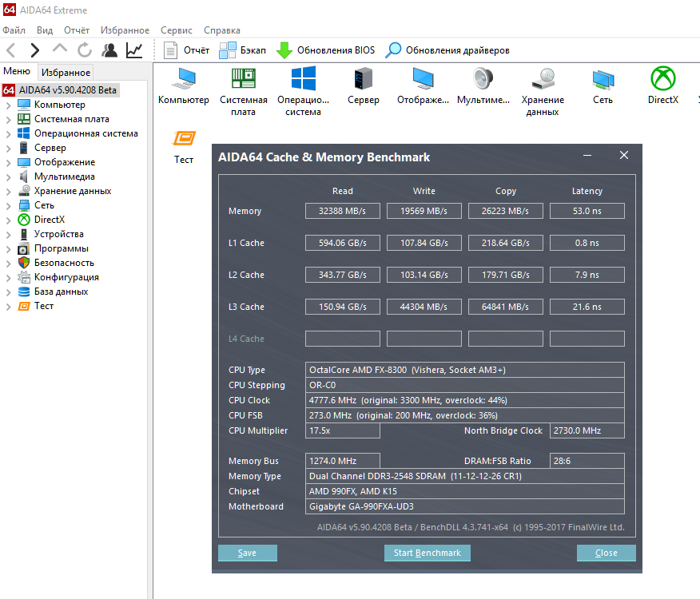This screenshot has height=599, width=700.
Task: Go forward with the right arrow toolbar icon
Action: 35,50
